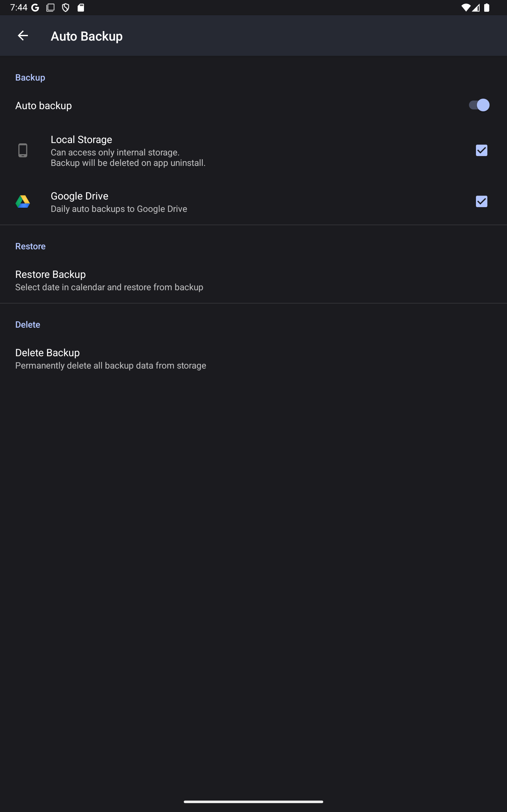Uncheck the Local Storage checkbox
Screen dimensions: 507x812
482,150
